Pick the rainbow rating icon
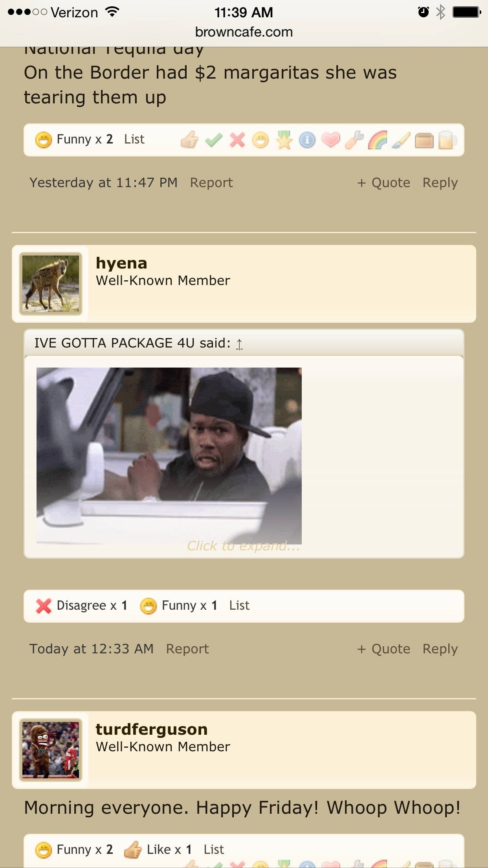The width and height of the screenshot is (488, 868). click(x=378, y=140)
